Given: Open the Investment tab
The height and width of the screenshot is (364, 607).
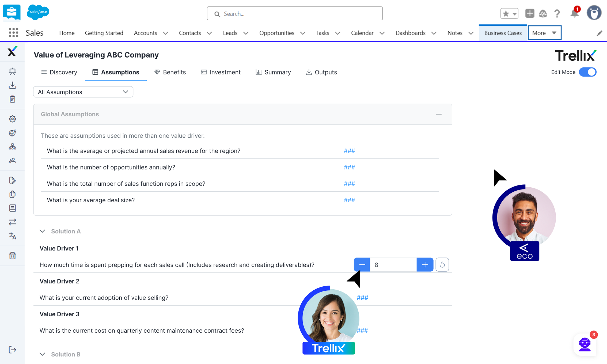Looking at the screenshot, I should pyautogui.click(x=221, y=72).
